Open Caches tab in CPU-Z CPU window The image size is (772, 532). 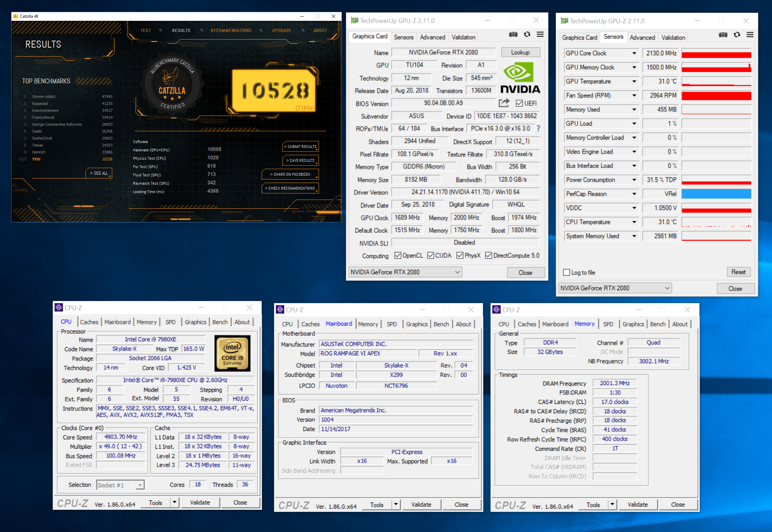click(89, 322)
